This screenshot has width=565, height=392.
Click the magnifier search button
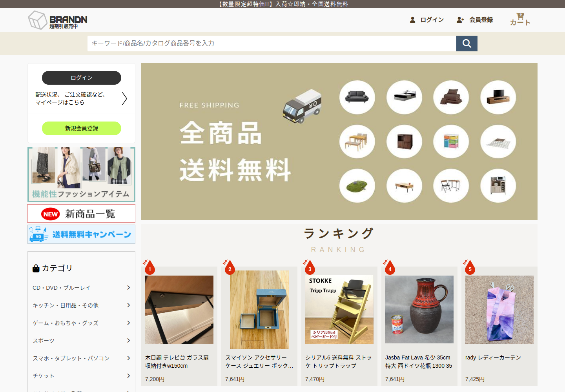pos(467,44)
